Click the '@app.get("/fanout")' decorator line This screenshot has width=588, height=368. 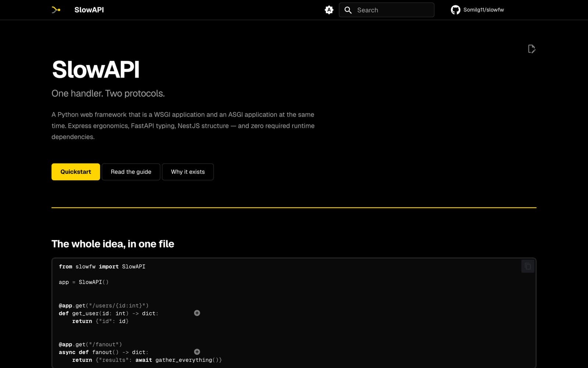[90, 344]
